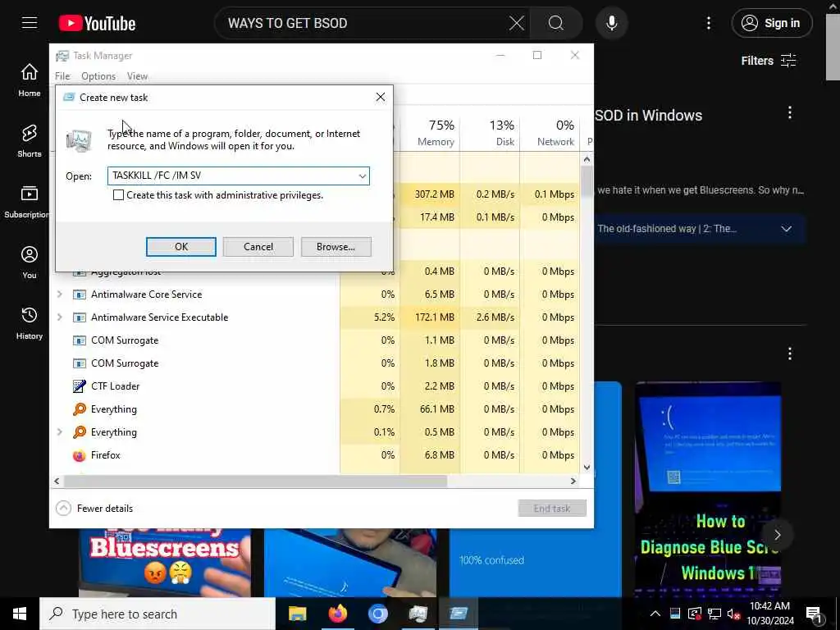Viewport: 840px width, 630px height.
Task: Expand the Antimalware Service Executable row
Action: click(59, 317)
